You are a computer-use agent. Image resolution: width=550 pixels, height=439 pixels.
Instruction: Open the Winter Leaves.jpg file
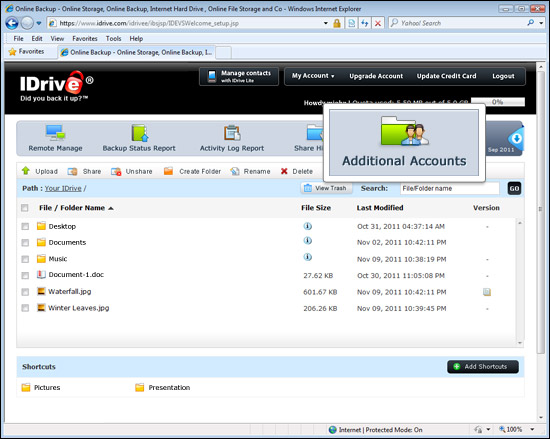79,308
